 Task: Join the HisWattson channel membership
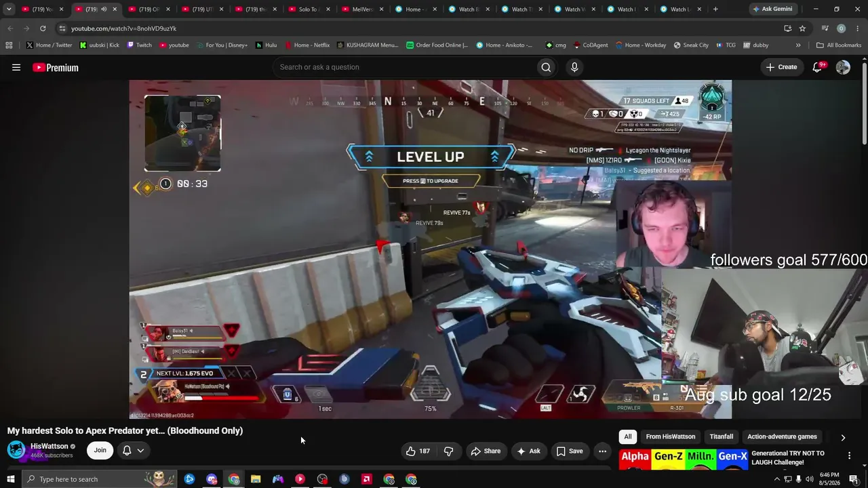coord(100,450)
